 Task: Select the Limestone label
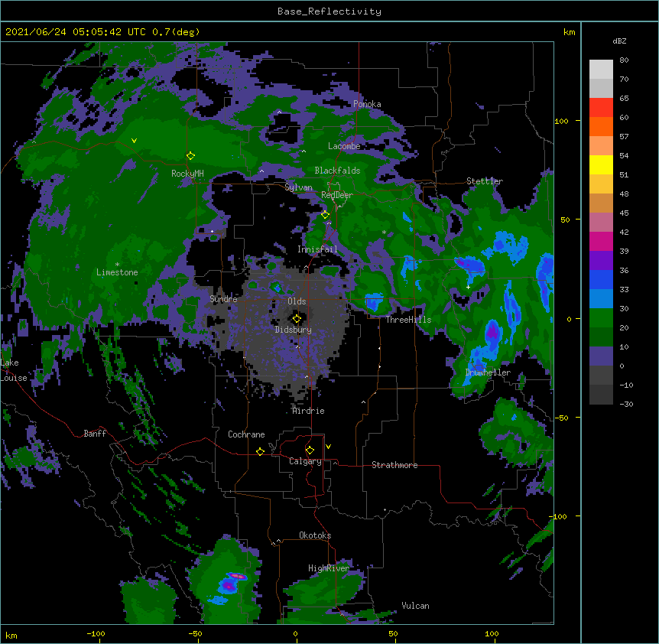point(117,272)
